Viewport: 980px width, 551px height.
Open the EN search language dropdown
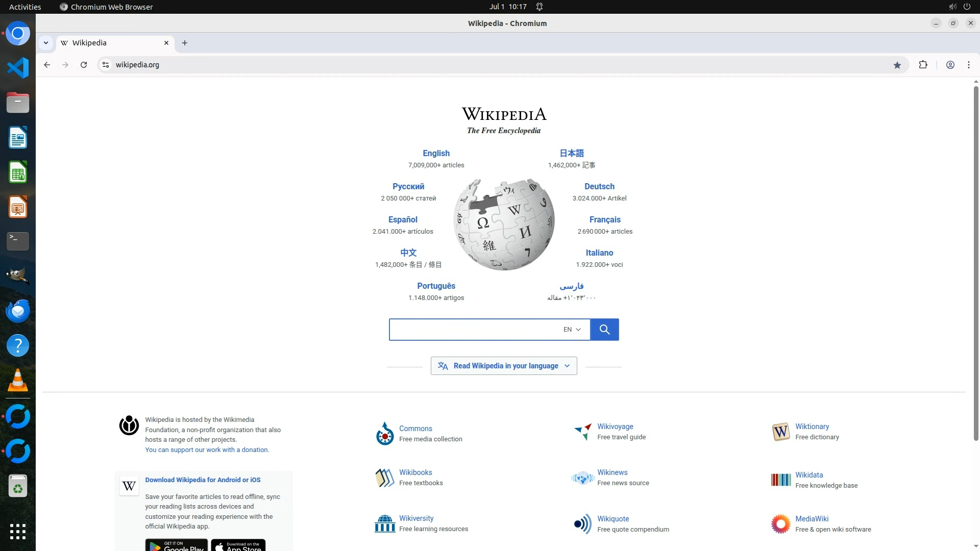572,330
